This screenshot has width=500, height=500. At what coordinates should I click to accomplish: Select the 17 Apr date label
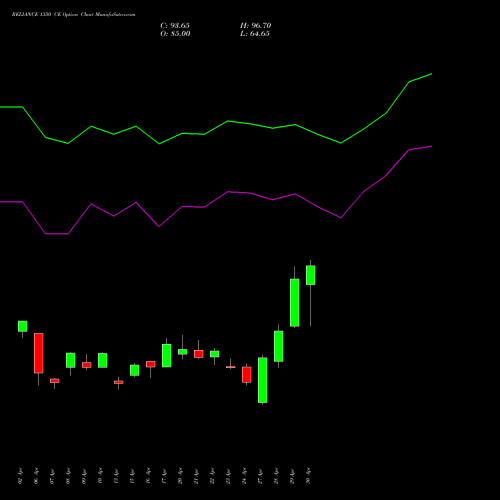164,476
